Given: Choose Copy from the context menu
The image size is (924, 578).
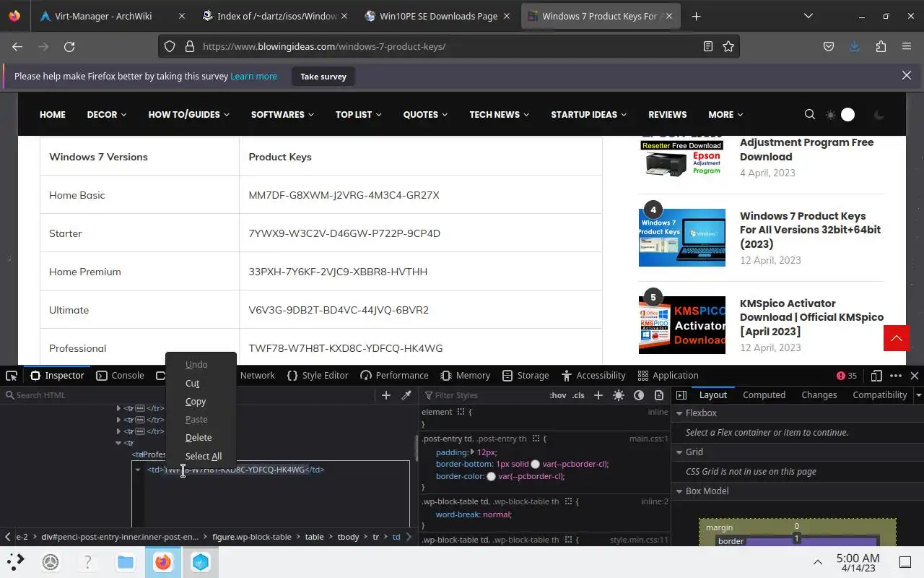Looking at the screenshot, I should click(196, 402).
